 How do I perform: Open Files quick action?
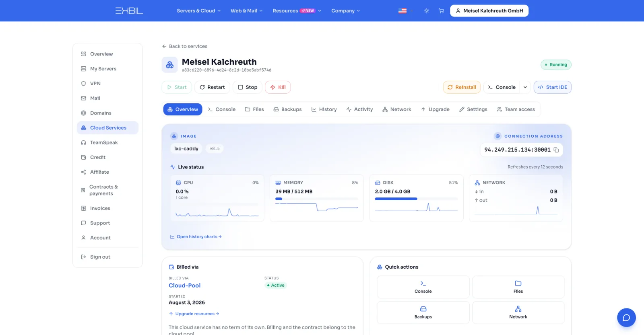pos(518,287)
